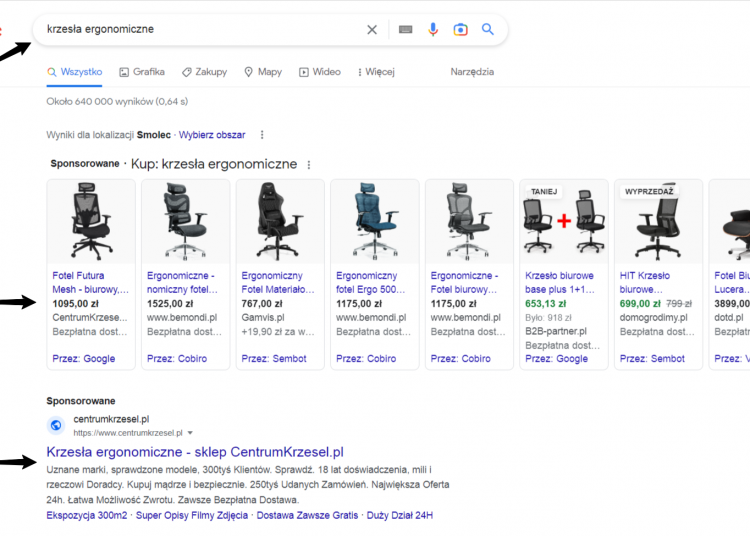Switch to the Wideo tab
The height and width of the screenshot is (536, 750).
point(320,72)
